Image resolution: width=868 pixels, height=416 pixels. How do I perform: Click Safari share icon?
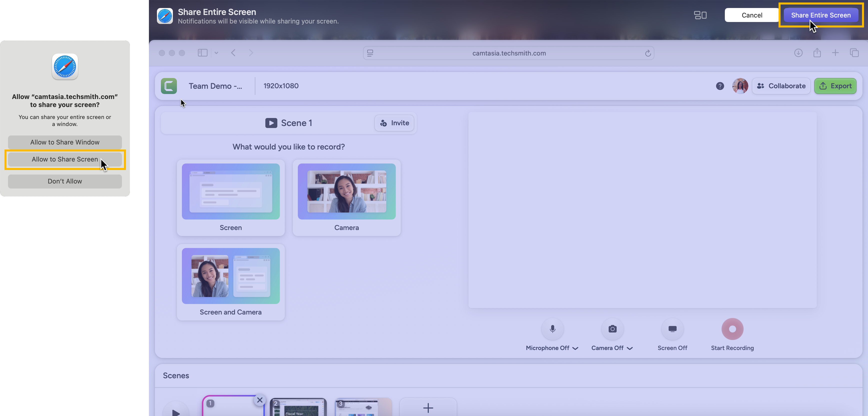pyautogui.click(x=817, y=53)
